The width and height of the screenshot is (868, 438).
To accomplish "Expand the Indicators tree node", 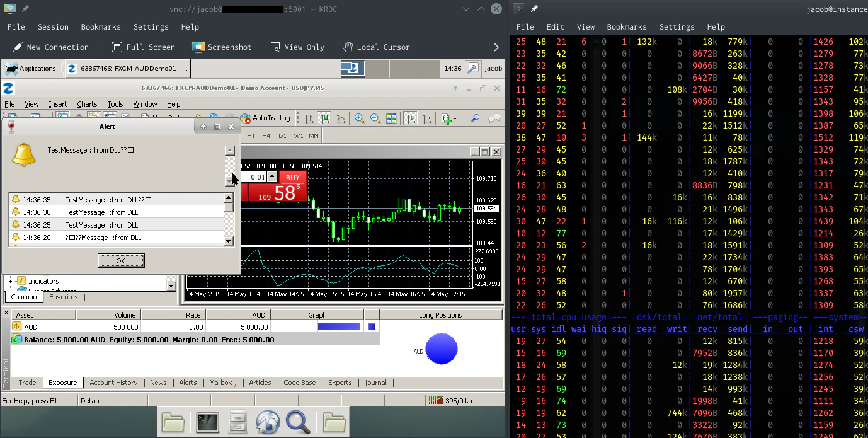I will coord(10,281).
